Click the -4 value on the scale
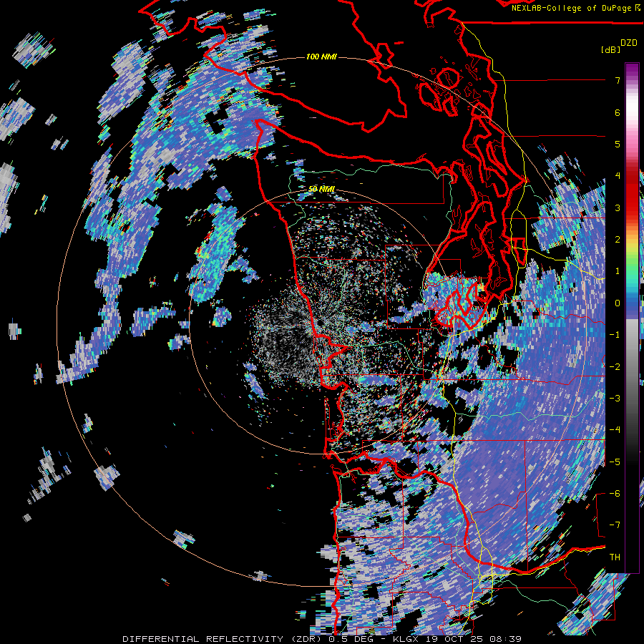 [615, 430]
